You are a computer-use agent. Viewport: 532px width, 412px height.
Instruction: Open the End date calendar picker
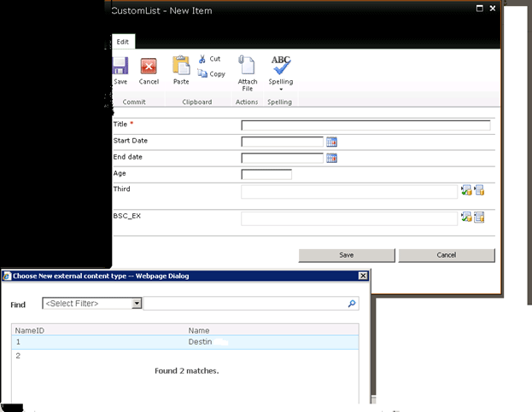coord(331,158)
